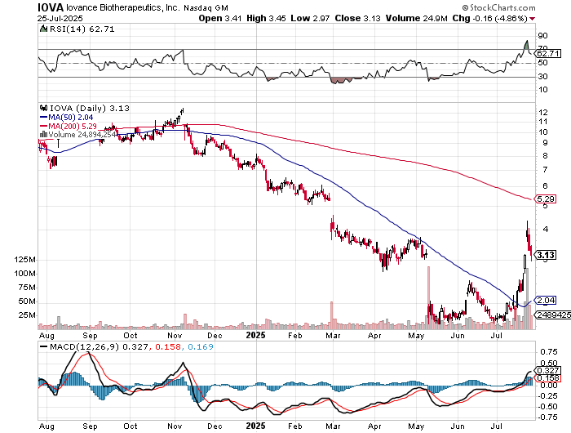Screen dimensions: 571x433
Task: Click the 12 price level on axis
Action: point(543,112)
